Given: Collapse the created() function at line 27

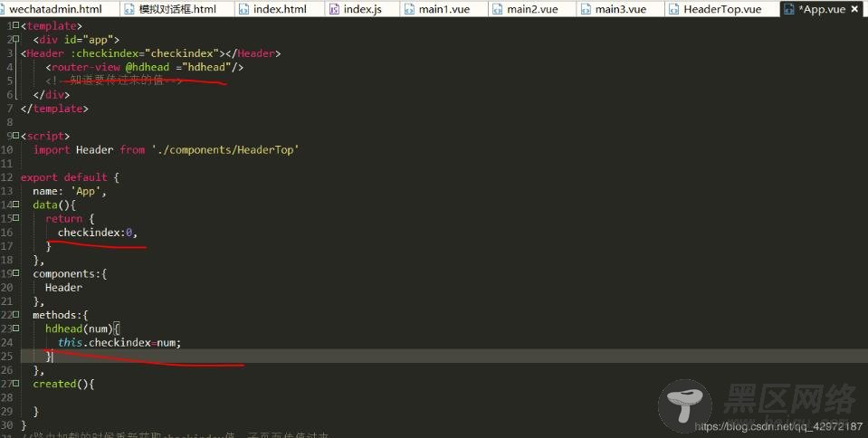Looking at the screenshot, I should click(x=15, y=383).
